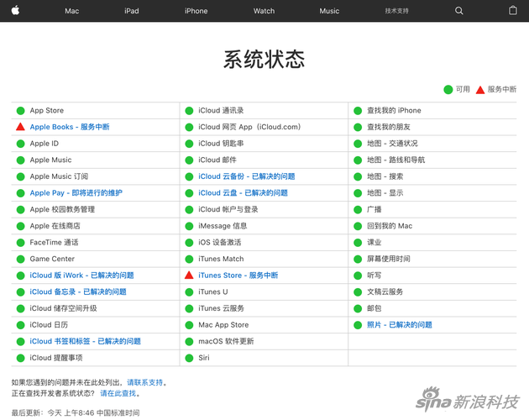
Task: Click the Apple Music row text
Action: pyautogui.click(x=50, y=160)
